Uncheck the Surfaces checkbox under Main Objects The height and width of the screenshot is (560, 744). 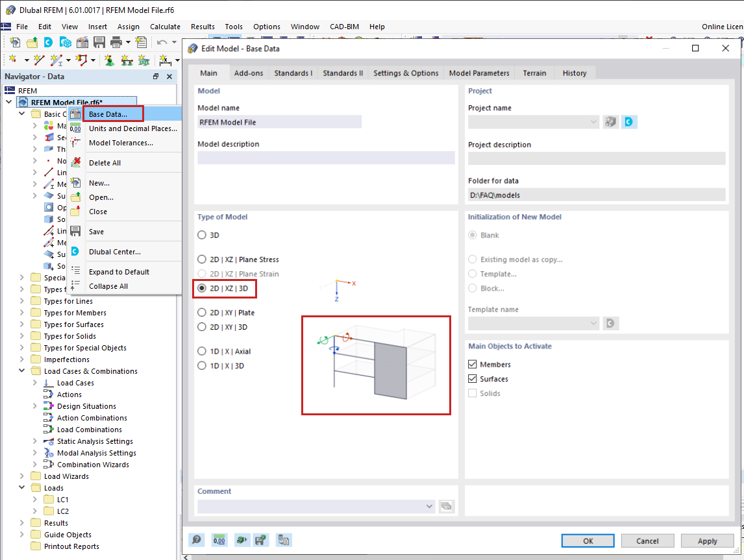(473, 378)
